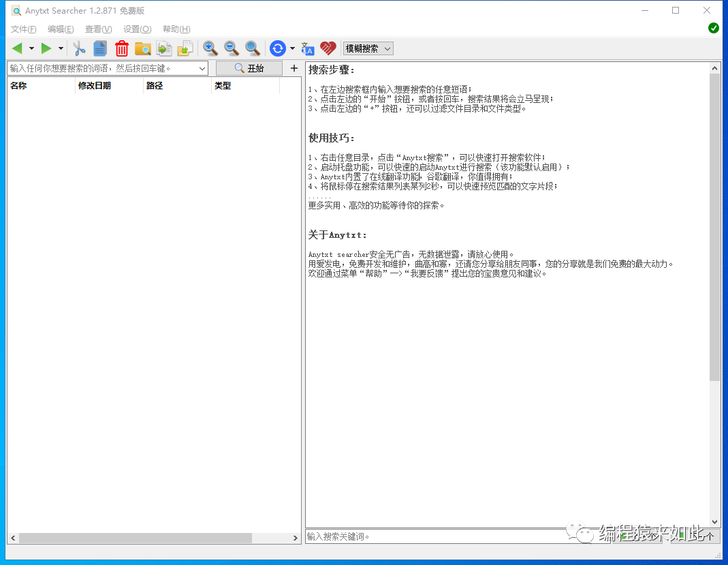Image resolution: width=728 pixels, height=565 pixels.
Task: Click the 搜索步骤 heading text
Action: pyautogui.click(x=332, y=70)
